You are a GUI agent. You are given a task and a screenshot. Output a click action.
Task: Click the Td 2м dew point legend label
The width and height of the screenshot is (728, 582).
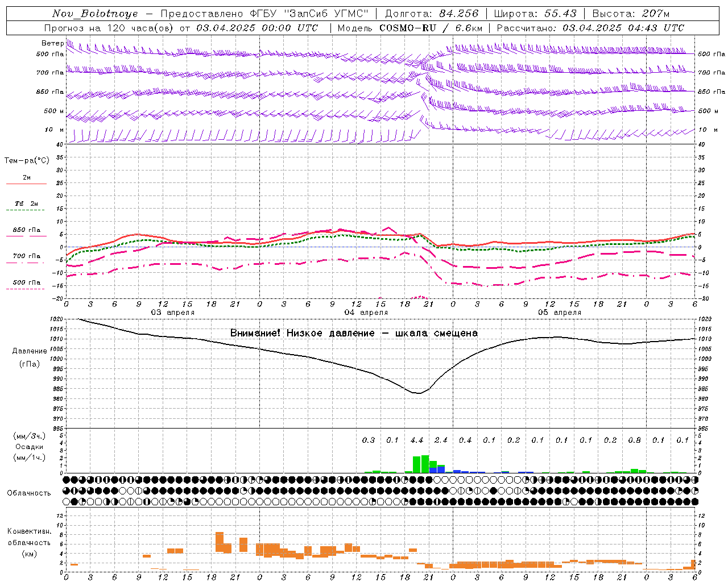(x=27, y=203)
